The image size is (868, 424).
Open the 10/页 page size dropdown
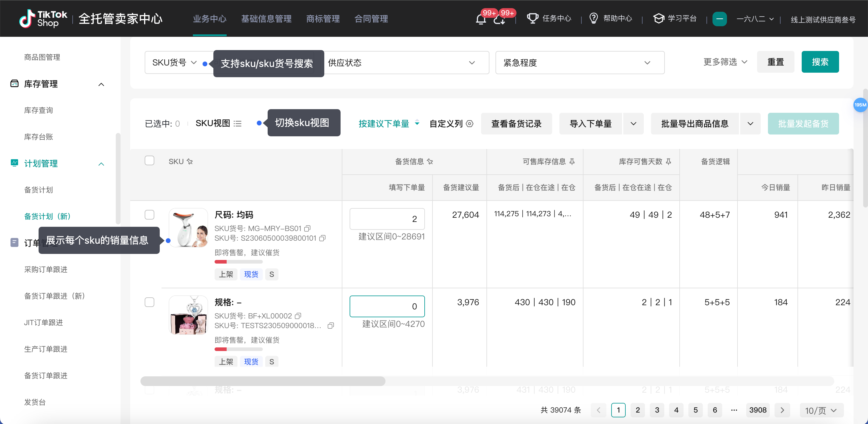[821, 410]
